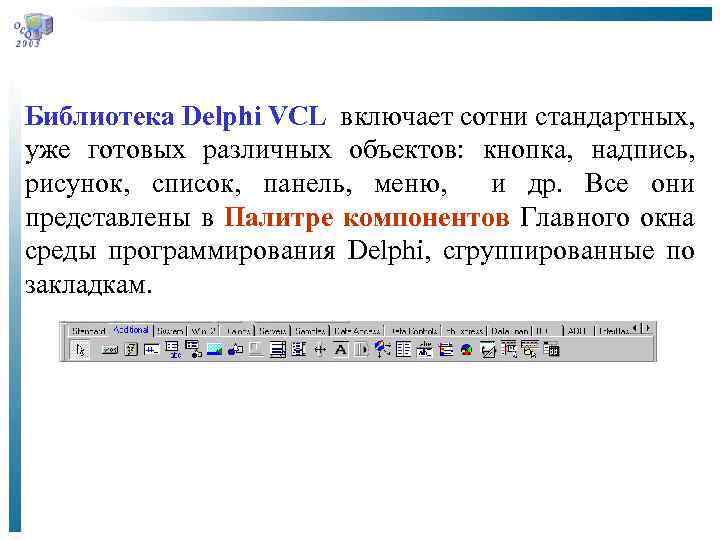
Task: Choose the Splitter component icon
Action: tap(320, 350)
